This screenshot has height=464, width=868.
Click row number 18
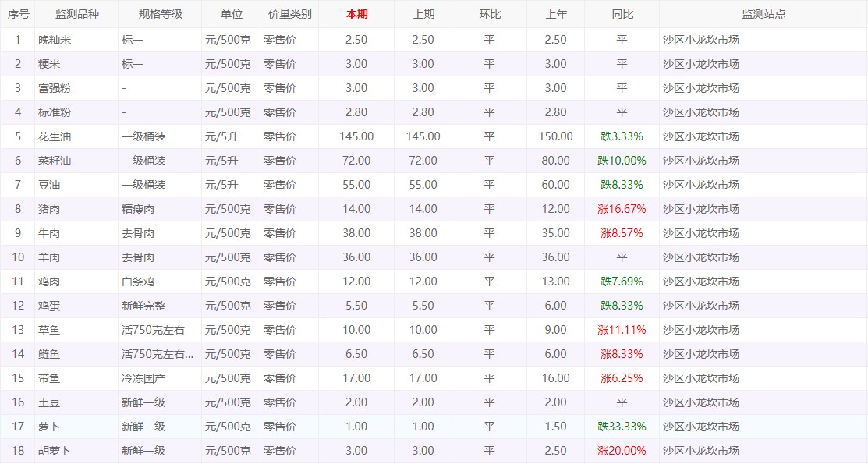[18, 451]
